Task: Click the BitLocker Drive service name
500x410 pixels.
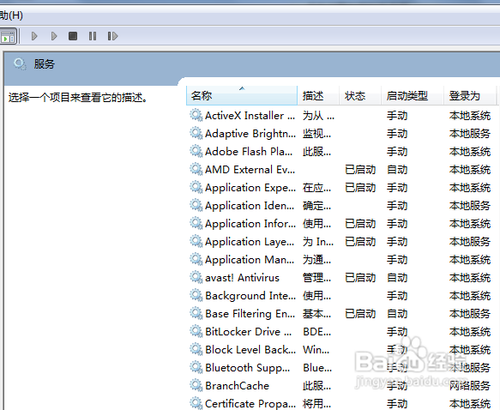Action: point(248,332)
